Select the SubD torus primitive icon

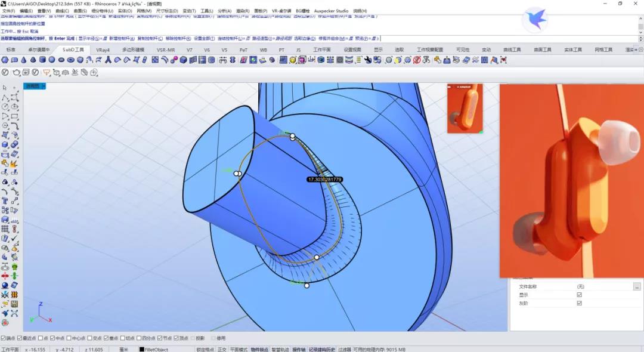(70, 60)
